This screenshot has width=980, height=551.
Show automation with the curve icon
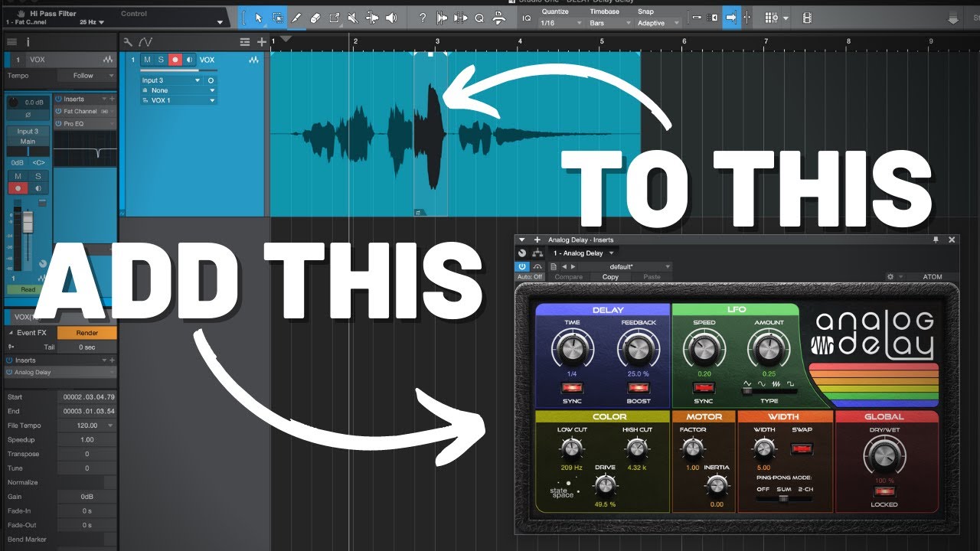click(x=145, y=41)
